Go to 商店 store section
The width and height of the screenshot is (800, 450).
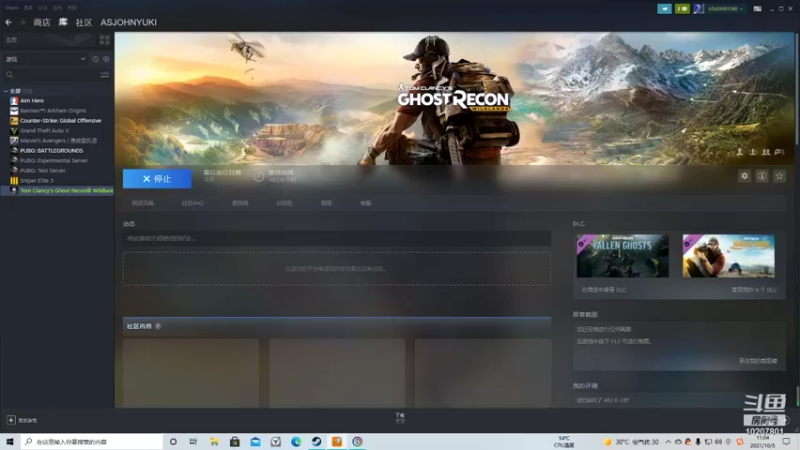coord(42,22)
